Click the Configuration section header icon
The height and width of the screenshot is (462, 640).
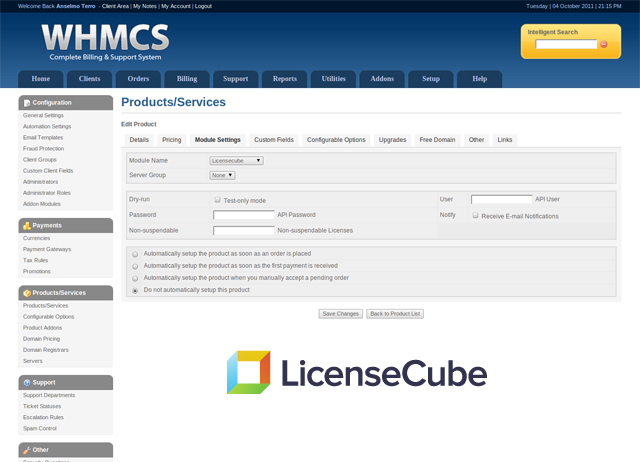(27, 103)
